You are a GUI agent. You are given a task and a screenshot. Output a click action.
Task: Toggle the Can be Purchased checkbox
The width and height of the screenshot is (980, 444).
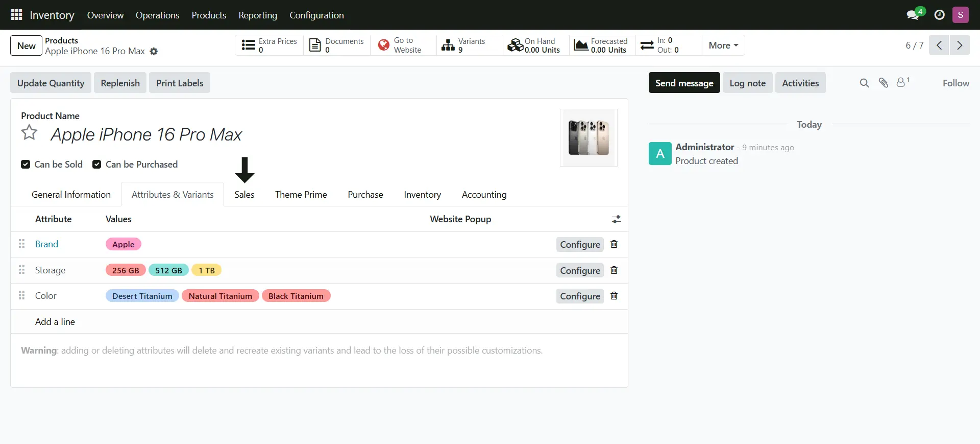(96, 164)
